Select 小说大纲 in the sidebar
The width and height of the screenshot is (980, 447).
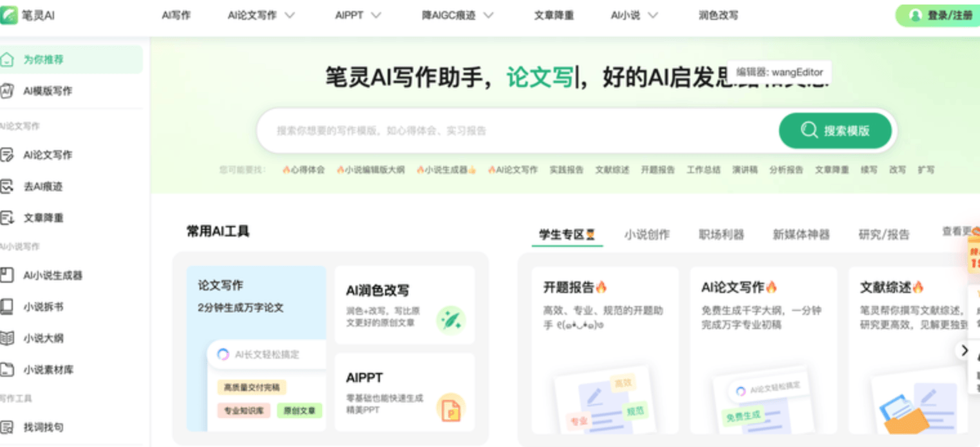coord(43,338)
